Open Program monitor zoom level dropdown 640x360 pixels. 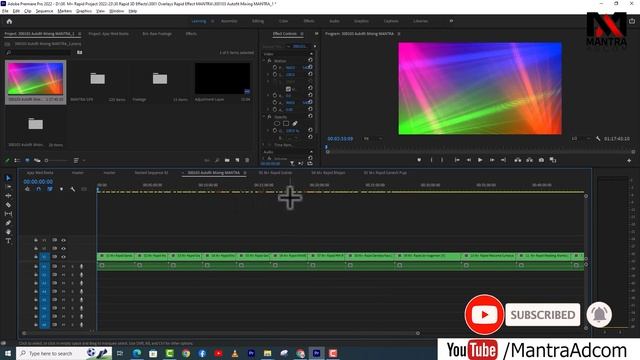pos(372,139)
